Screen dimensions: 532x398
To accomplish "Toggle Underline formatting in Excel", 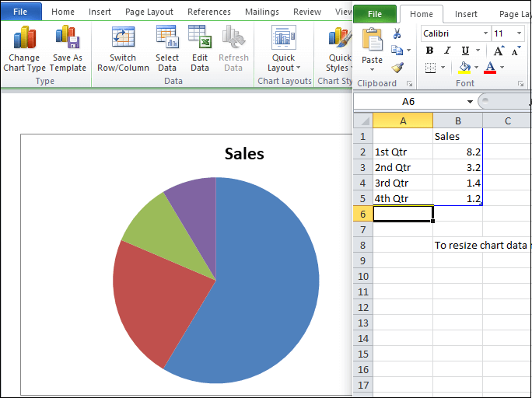I will pos(463,51).
